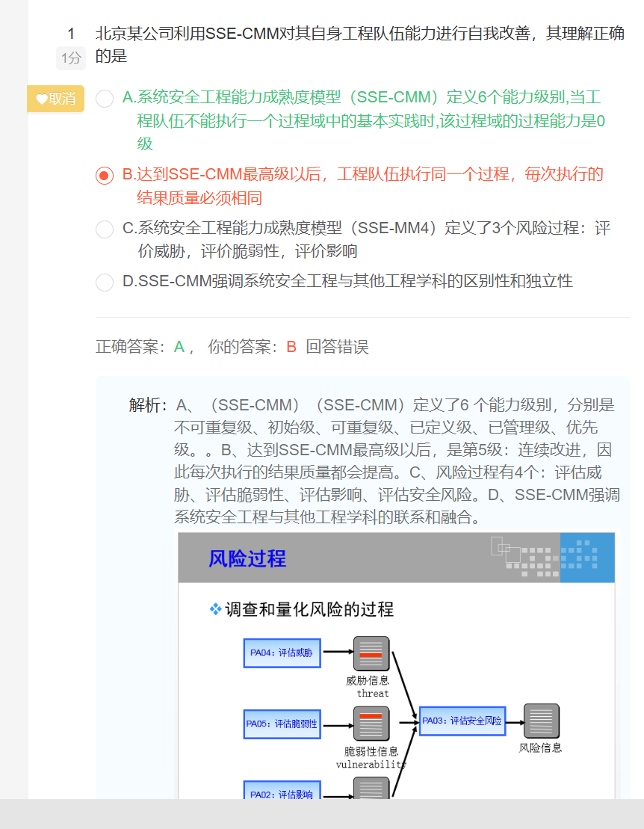Click the blue diamond bullet before 调查和量化风险的过程
The image size is (644, 829).
tap(215, 609)
